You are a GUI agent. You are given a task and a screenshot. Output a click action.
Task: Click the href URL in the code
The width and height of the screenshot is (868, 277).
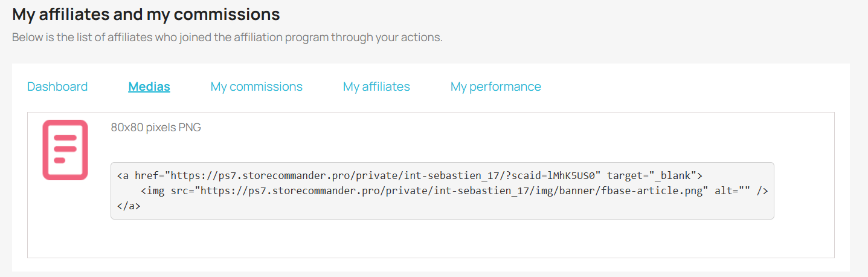386,175
